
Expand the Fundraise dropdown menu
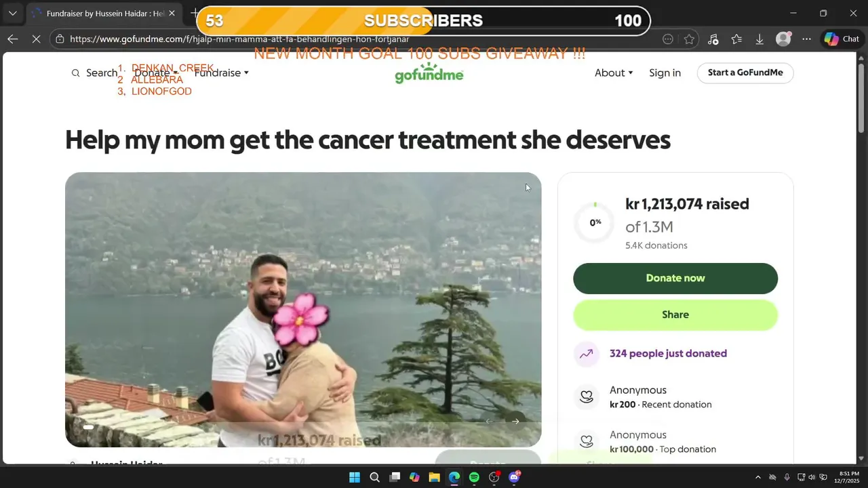click(222, 73)
